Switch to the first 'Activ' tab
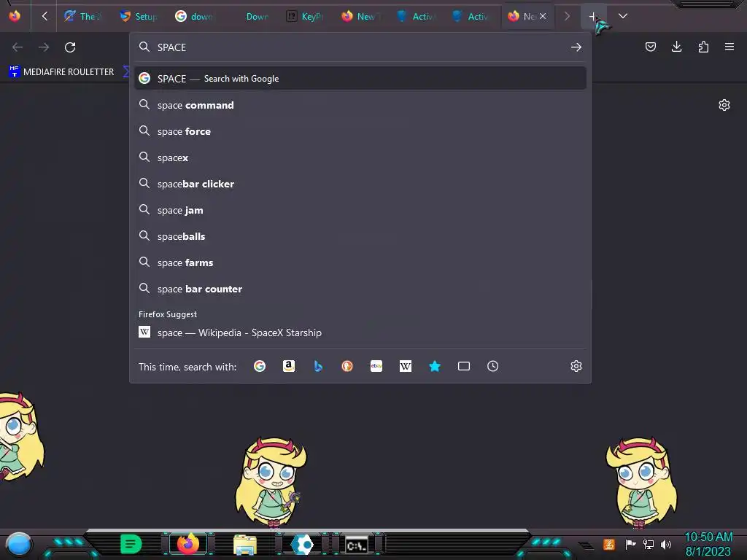The width and height of the screenshot is (747, 560). click(415, 16)
